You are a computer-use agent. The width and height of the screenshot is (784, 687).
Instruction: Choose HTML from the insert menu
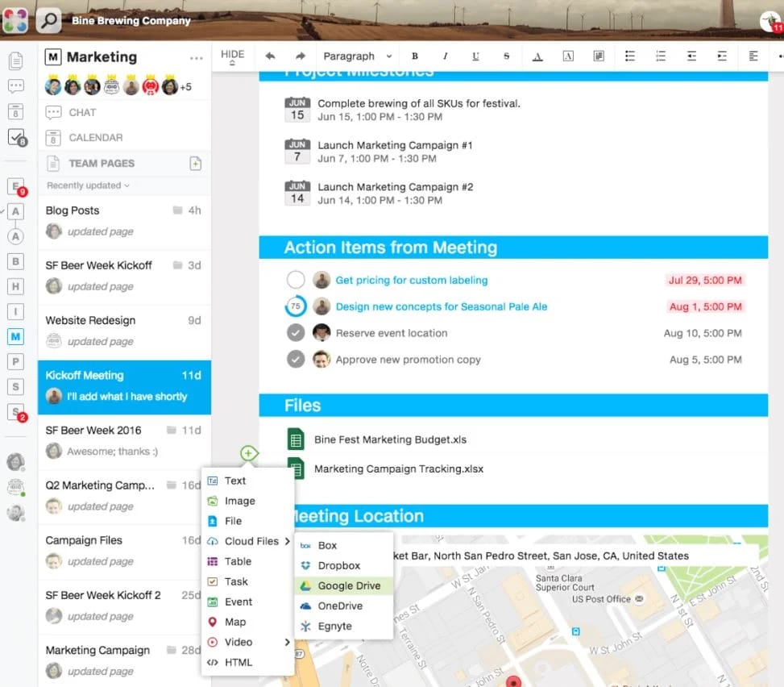pos(248,663)
